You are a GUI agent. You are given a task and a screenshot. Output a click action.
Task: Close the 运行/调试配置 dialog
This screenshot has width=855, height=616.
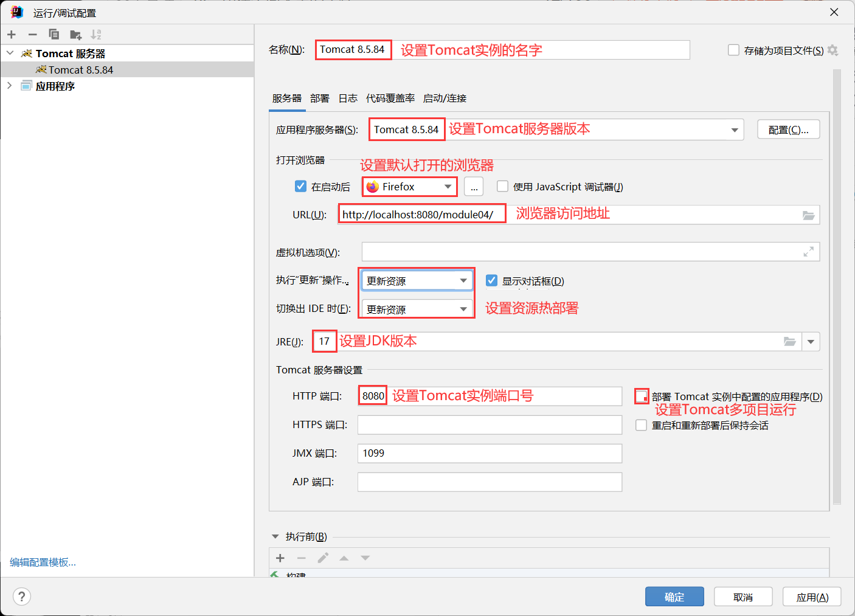834,12
